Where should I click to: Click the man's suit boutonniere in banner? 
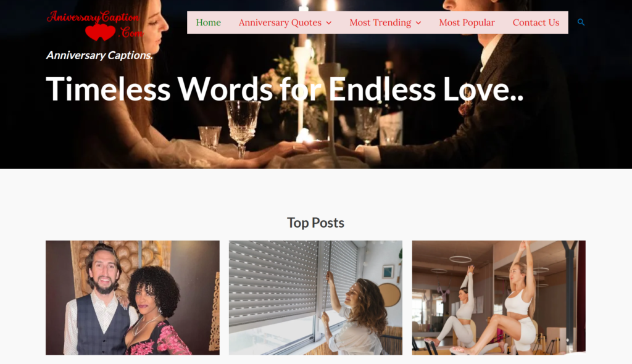pos(465,107)
